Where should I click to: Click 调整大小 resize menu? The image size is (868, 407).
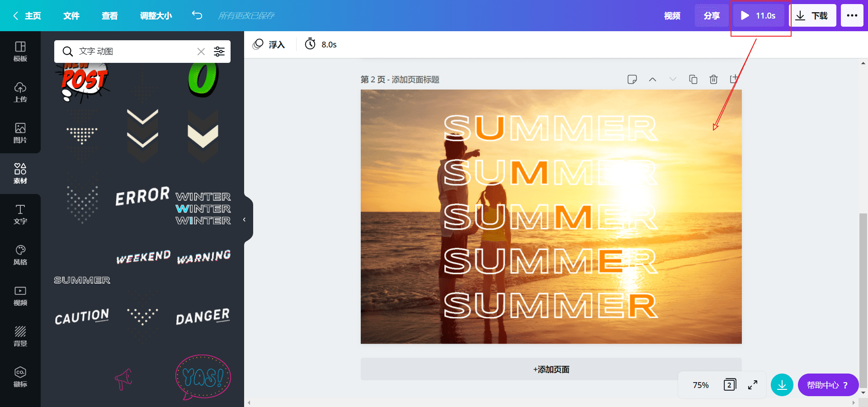click(x=156, y=16)
